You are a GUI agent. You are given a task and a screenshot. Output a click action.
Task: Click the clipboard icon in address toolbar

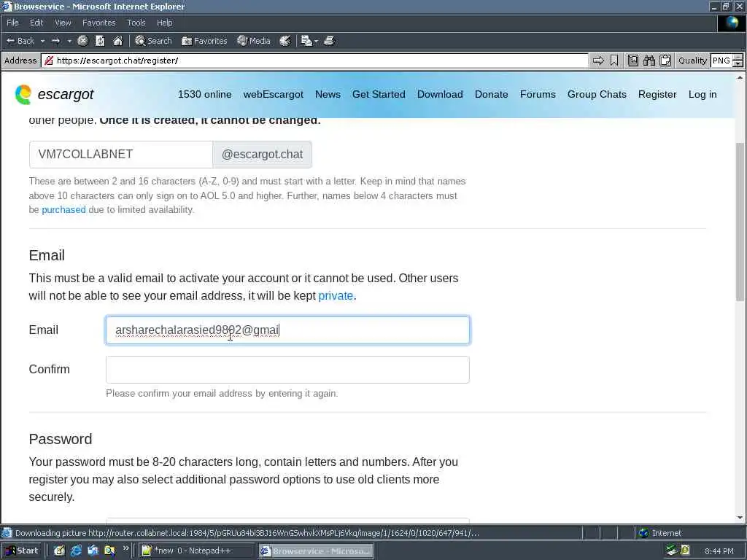click(665, 61)
